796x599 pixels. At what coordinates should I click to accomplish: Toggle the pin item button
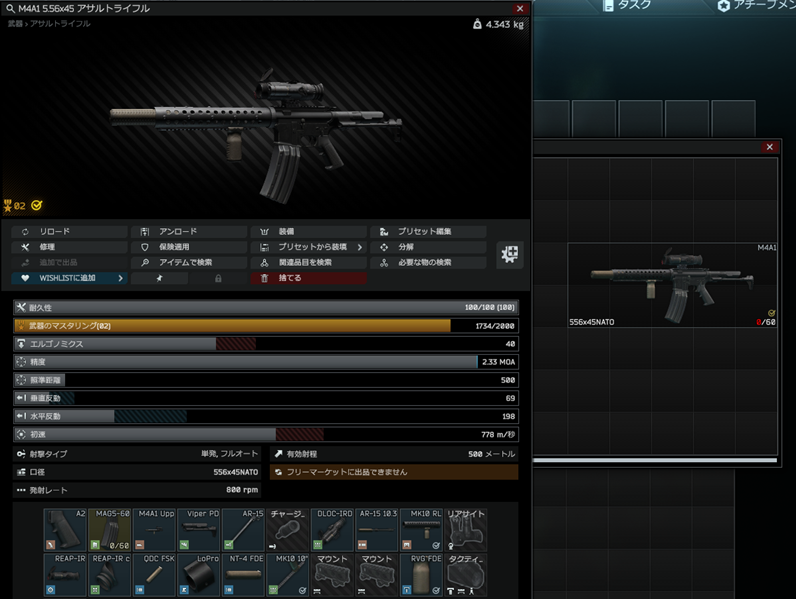[x=159, y=278]
